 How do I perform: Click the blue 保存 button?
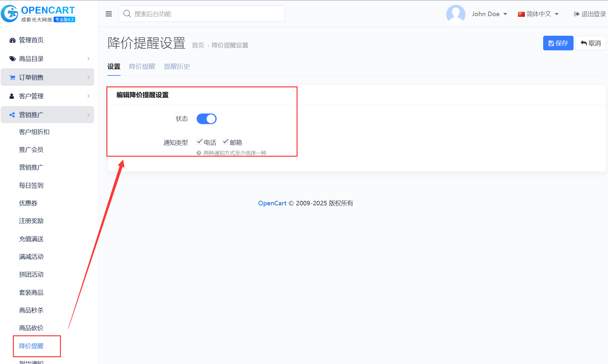558,43
